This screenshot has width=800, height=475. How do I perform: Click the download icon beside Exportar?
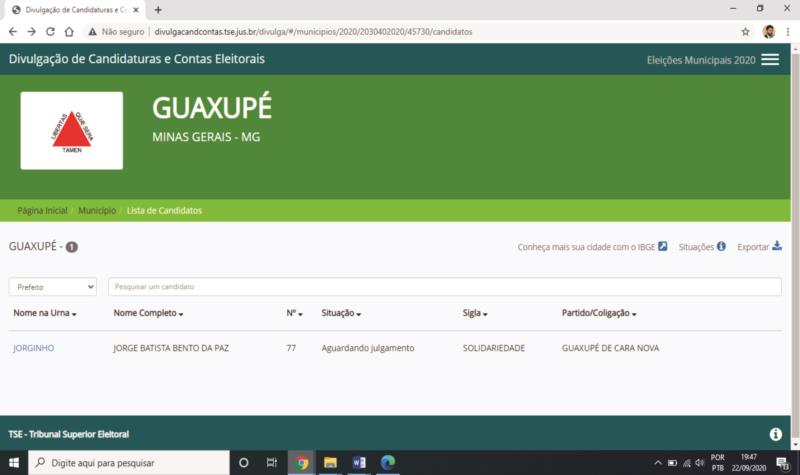click(777, 246)
